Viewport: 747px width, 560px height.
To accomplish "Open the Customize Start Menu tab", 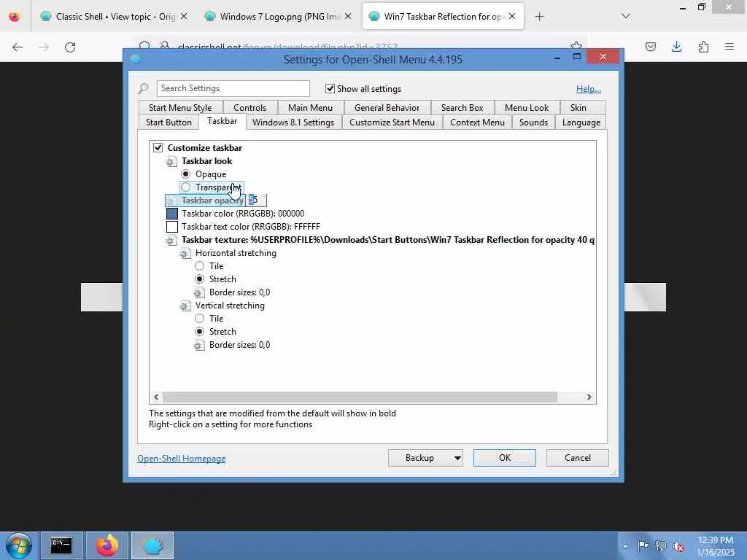I will (x=392, y=122).
